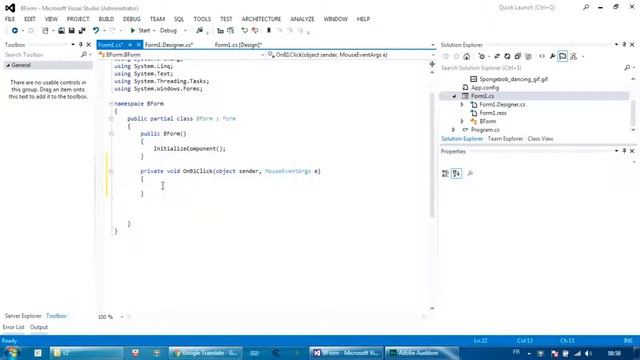Viewport: 640px width, 360px height.
Task: Open the Server Explorer tab
Action: 23,316
